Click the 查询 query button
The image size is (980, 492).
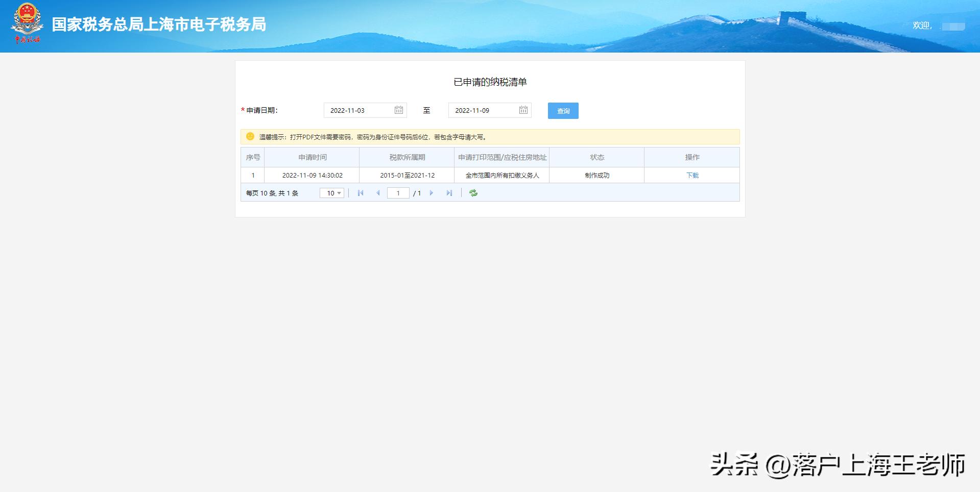pyautogui.click(x=563, y=111)
